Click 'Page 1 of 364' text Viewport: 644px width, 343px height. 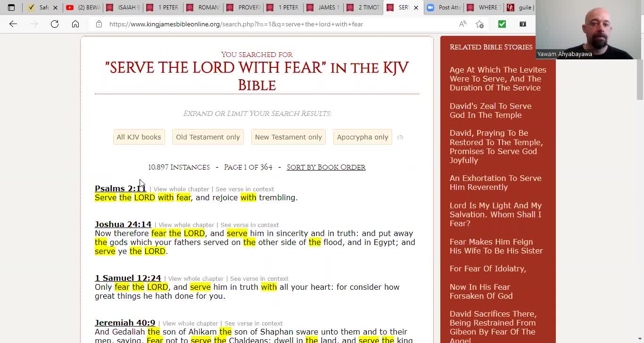click(x=248, y=167)
